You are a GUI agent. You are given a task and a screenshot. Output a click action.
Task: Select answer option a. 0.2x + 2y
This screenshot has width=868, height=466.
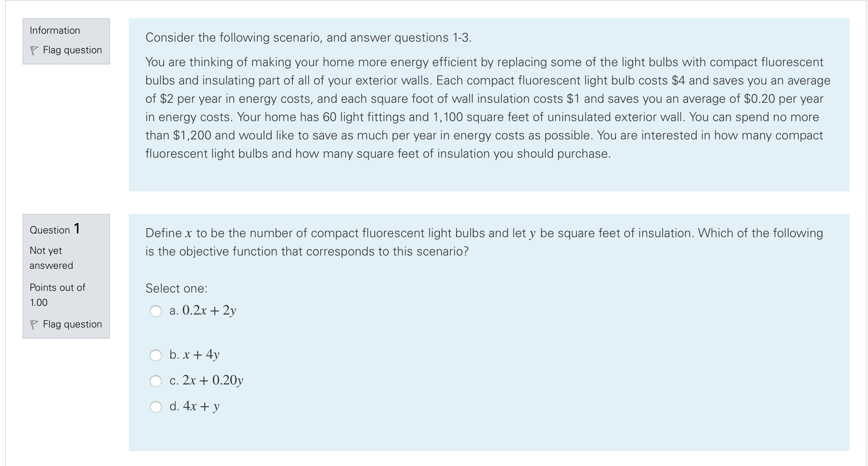[x=156, y=311]
